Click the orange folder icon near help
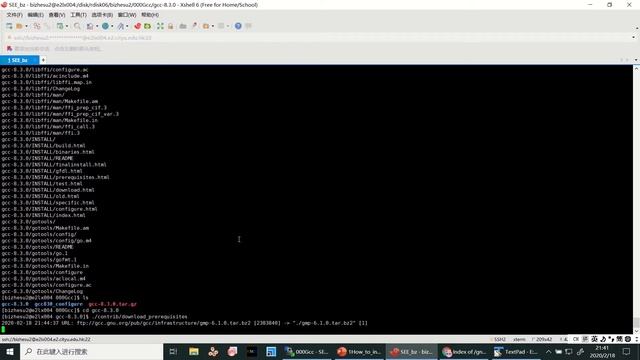This screenshot has width=640, height=360. click(206, 26)
